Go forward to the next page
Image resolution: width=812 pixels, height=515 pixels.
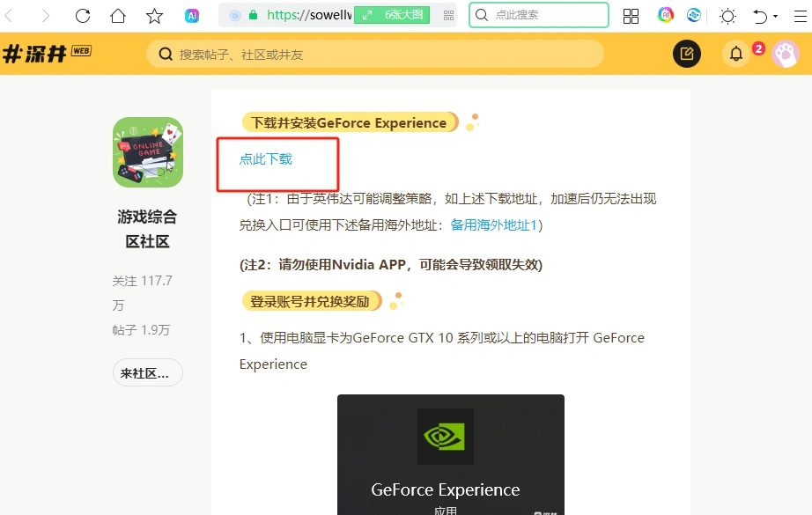click(46, 16)
